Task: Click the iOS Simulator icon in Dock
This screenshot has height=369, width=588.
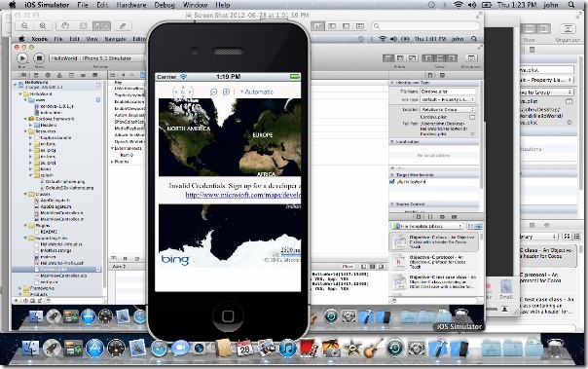Action: 459,349
